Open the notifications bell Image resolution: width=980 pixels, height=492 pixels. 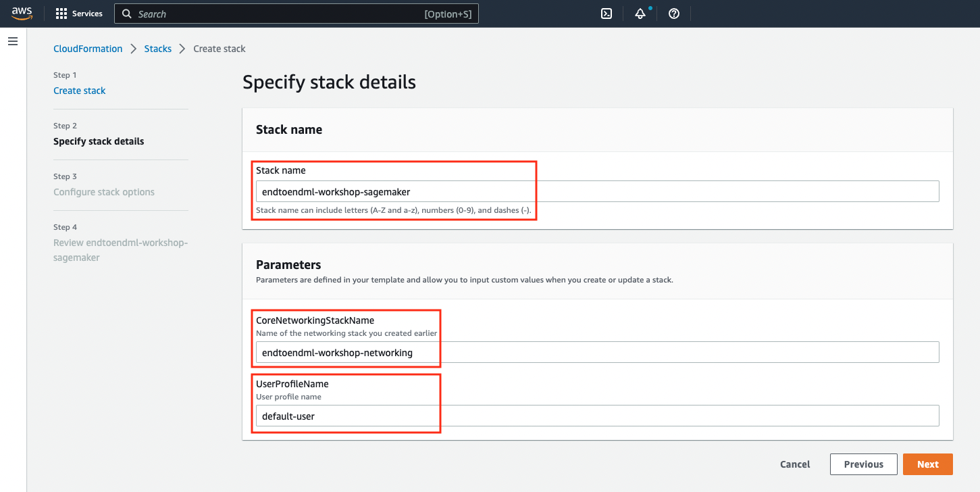coord(640,14)
